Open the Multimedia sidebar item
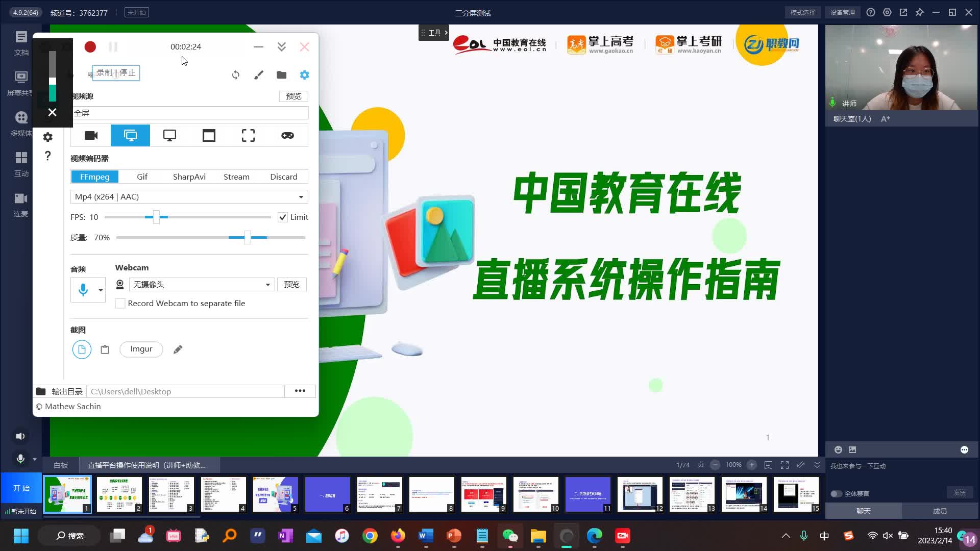 pos(21,123)
